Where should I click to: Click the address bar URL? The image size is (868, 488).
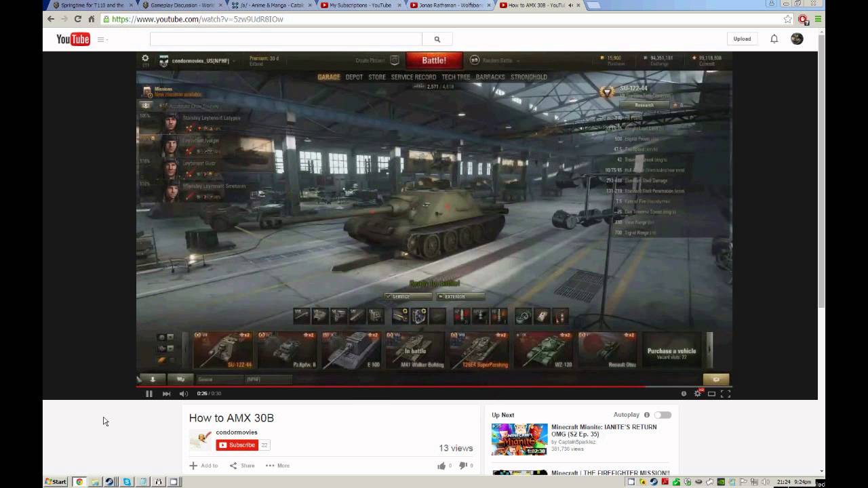click(198, 19)
